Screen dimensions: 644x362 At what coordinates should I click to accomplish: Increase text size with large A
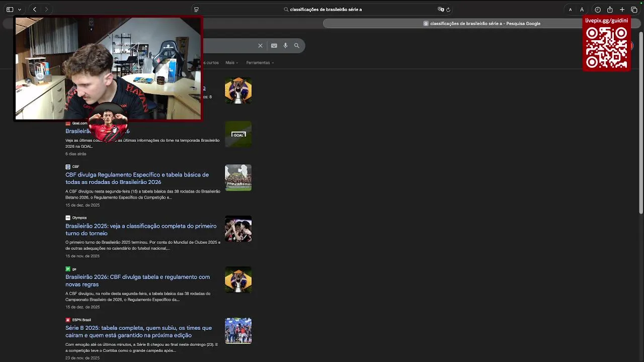[x=582, y=10]
